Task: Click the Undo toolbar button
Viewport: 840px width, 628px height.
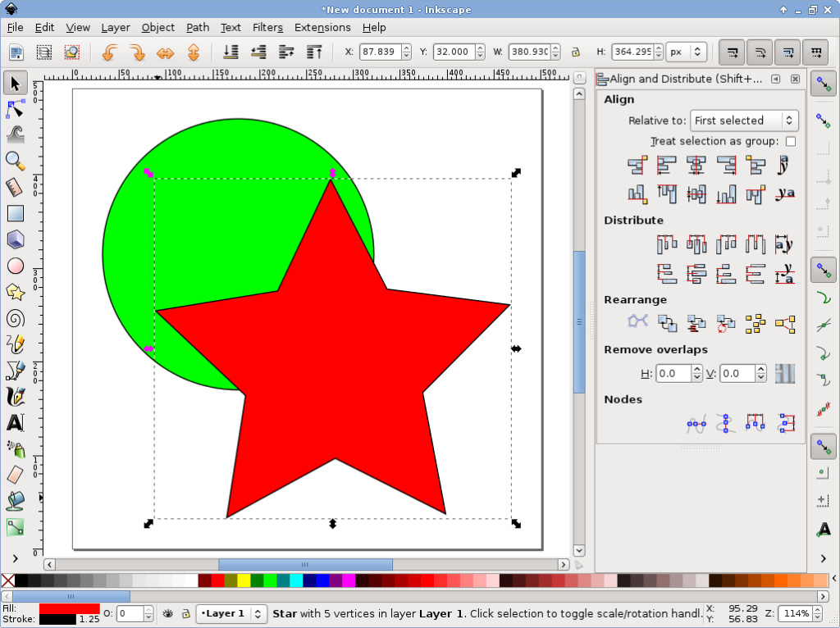Action: tap(107, 52)
